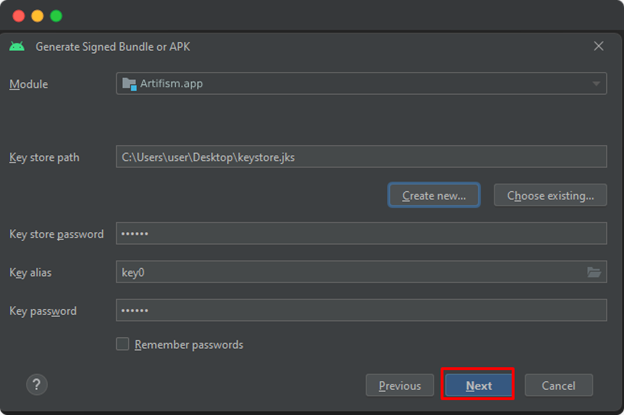The image size is (624, 415).
Task: Focus the Key store path field
Action: pyautogui.click(x=360, y=157)
